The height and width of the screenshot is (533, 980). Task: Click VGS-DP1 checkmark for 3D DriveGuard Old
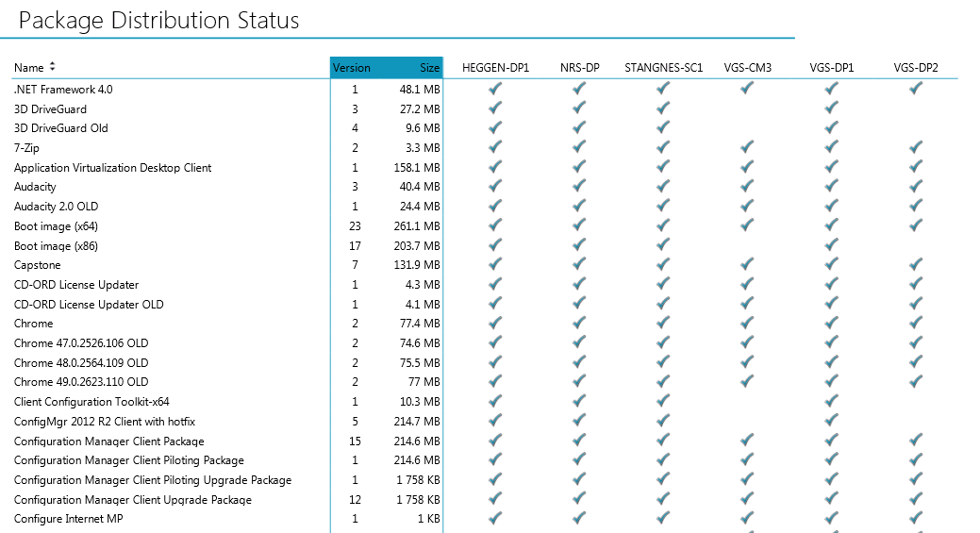831,127
